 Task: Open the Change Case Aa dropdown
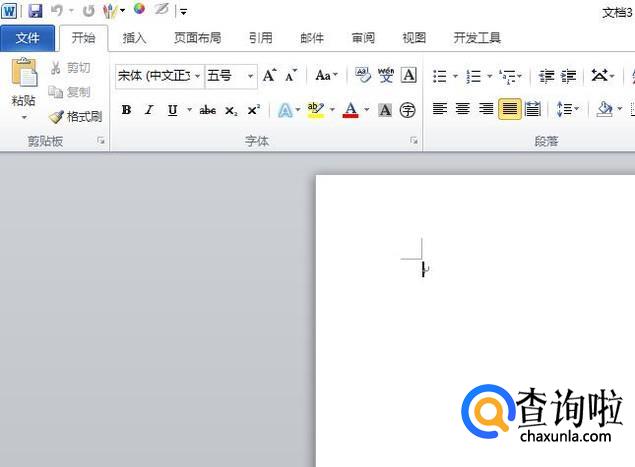(x=326, y=75)
